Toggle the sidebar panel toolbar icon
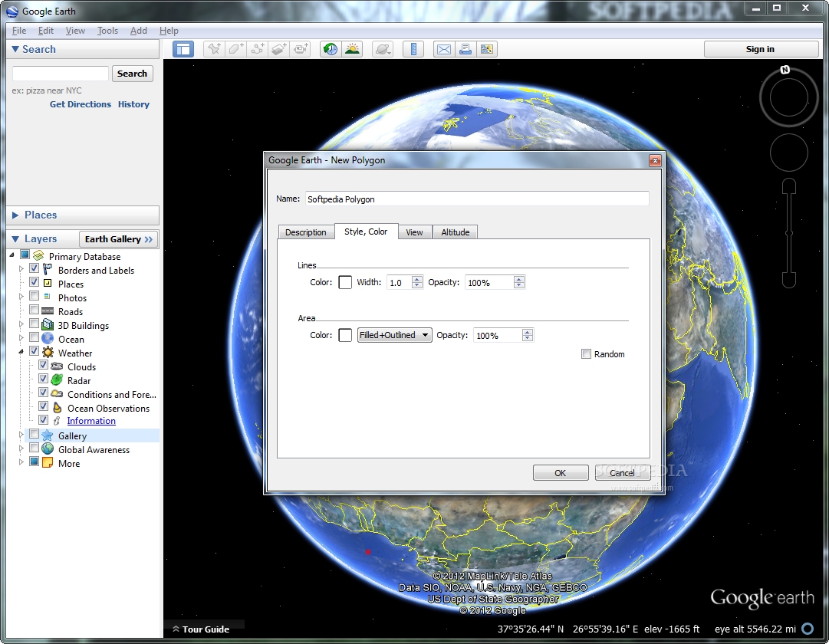 click(x=183, y=49)
